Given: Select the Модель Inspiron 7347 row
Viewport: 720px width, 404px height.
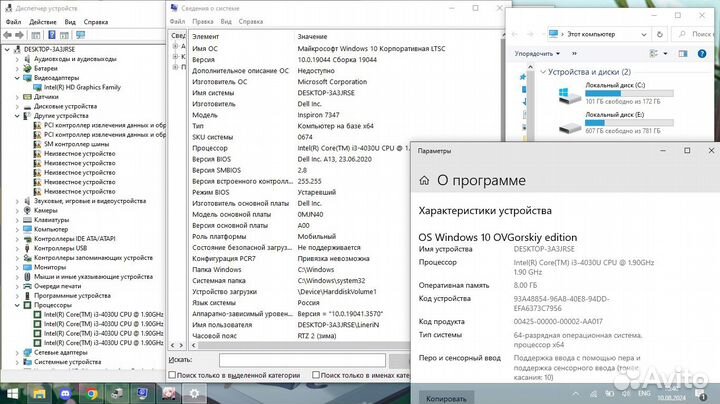Looking at the screenshot, I should pyautogui.click(x=301, y=115).
